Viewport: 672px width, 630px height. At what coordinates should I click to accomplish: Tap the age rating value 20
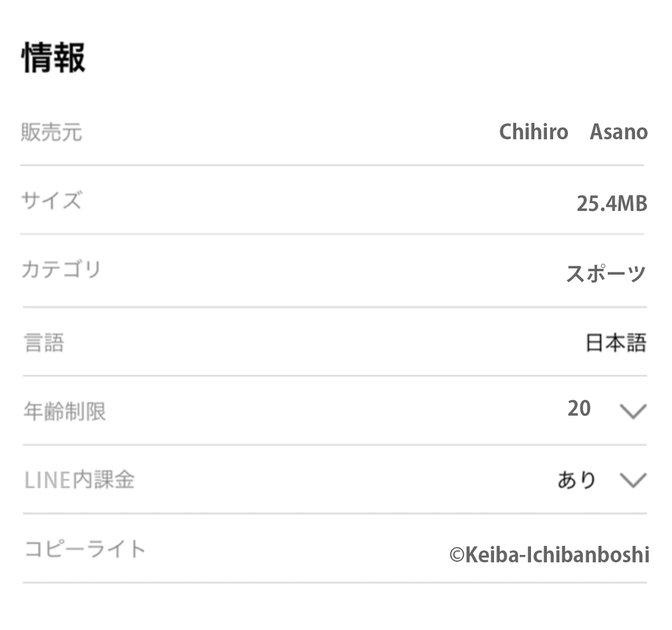579,408
